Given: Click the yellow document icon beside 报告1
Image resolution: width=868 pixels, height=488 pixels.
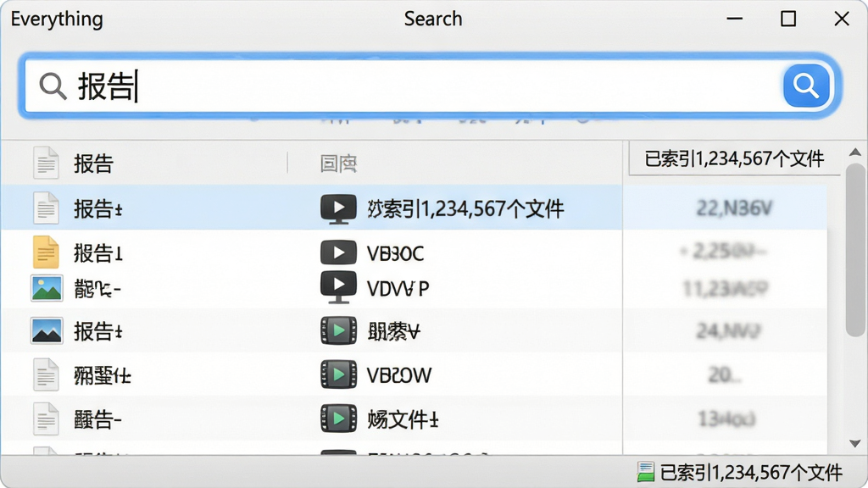Looking at the screenshot, I should [46, 252].
